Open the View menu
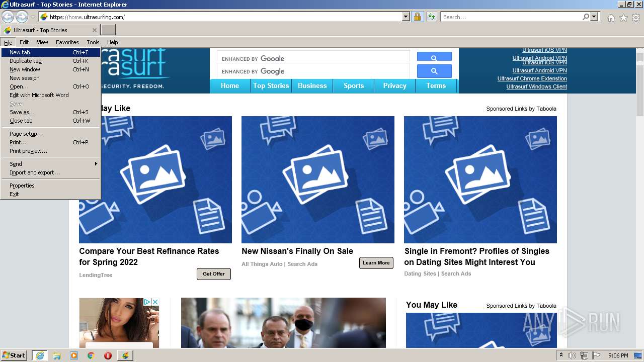The image size is (644, 362). click(x=42, y=42)
